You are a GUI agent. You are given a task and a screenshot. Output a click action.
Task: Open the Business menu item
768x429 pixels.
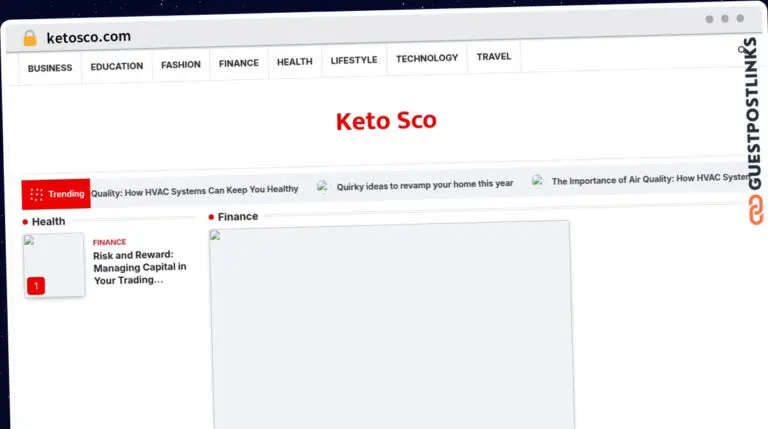click(x=50, y=68)
